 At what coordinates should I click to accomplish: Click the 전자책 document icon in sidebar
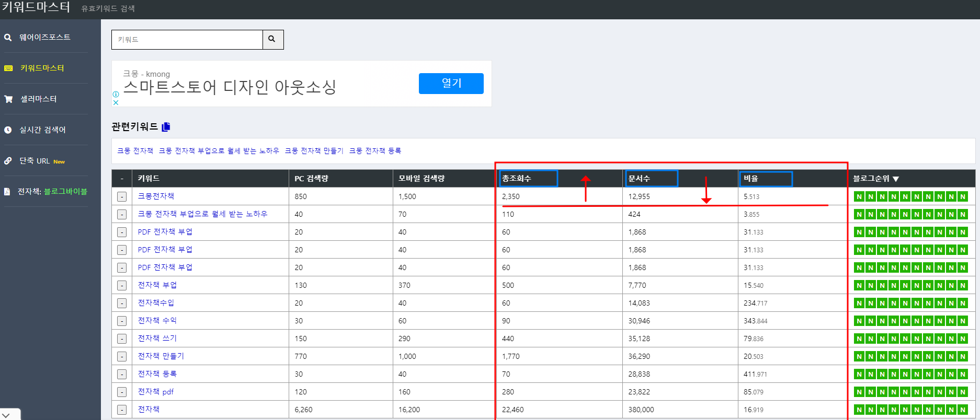(7, 192)
